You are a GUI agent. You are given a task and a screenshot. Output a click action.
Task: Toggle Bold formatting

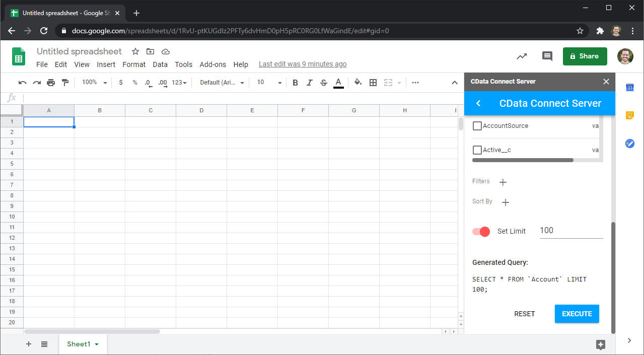click(x=295, y=83)
